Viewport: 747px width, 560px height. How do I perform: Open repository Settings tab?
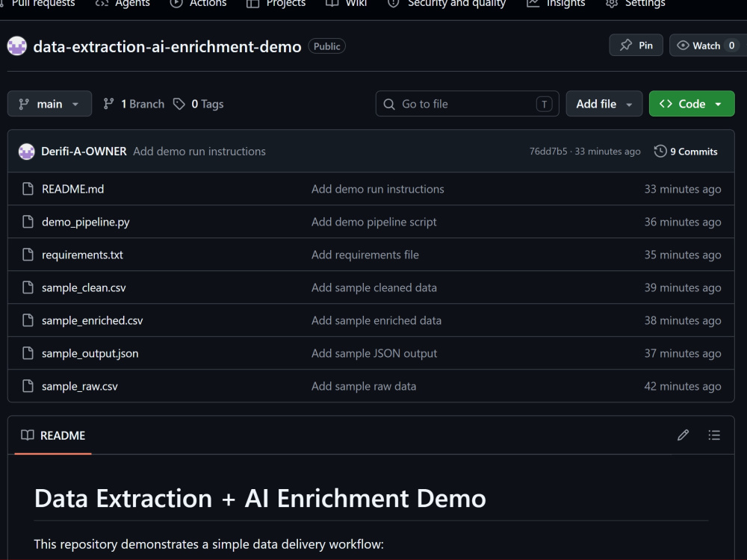tap(635, 4)
